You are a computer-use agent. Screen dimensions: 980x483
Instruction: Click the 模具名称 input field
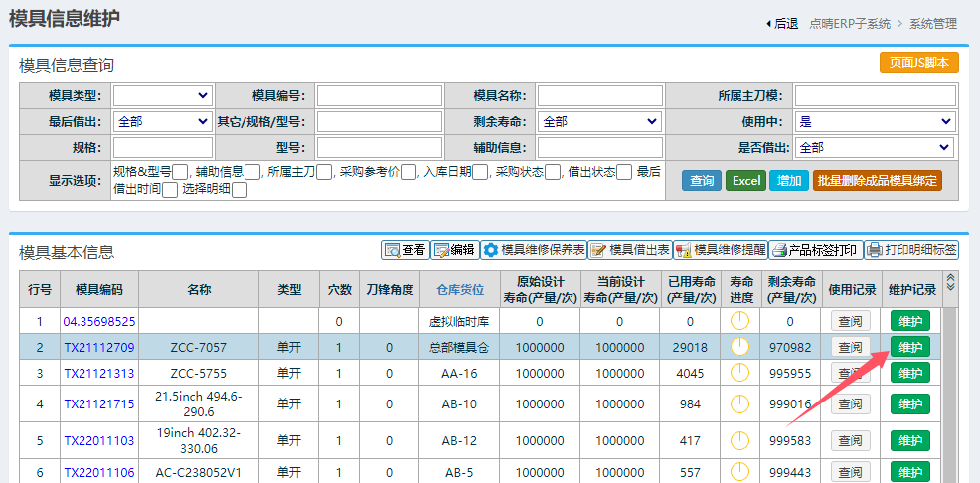coord(600,96)
